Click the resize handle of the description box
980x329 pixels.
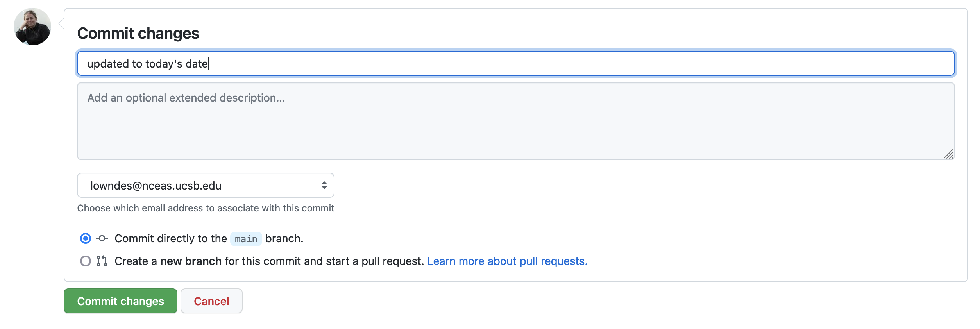coord(948,154)
